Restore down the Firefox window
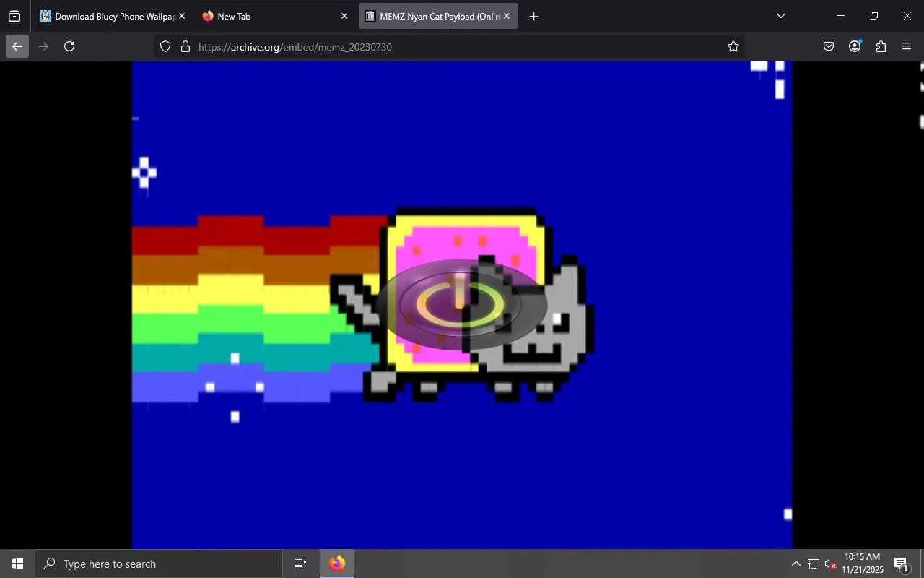 pos(873,16)
